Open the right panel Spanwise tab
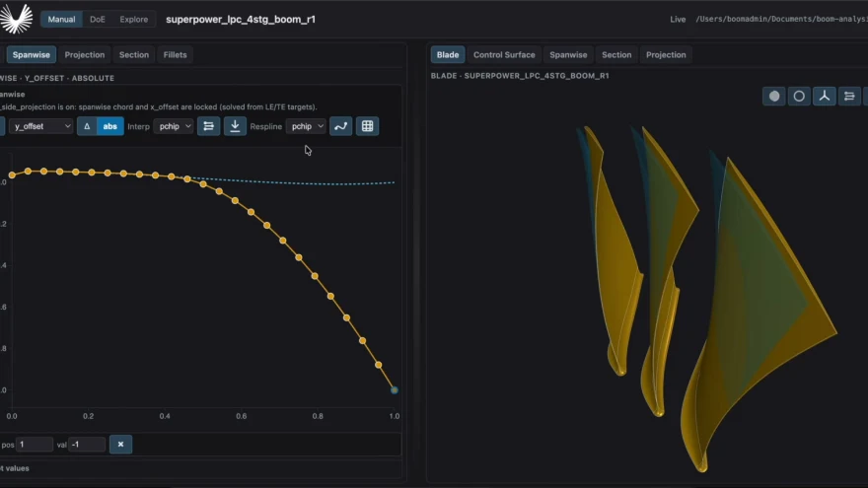The height and width of the screenshot is (488, 868). pos(568,55)
